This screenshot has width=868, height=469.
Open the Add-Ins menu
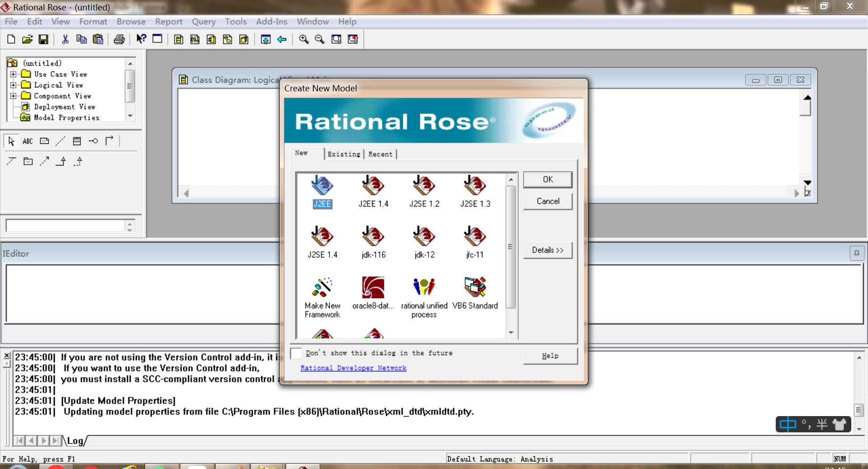click(x=272, y=21)
